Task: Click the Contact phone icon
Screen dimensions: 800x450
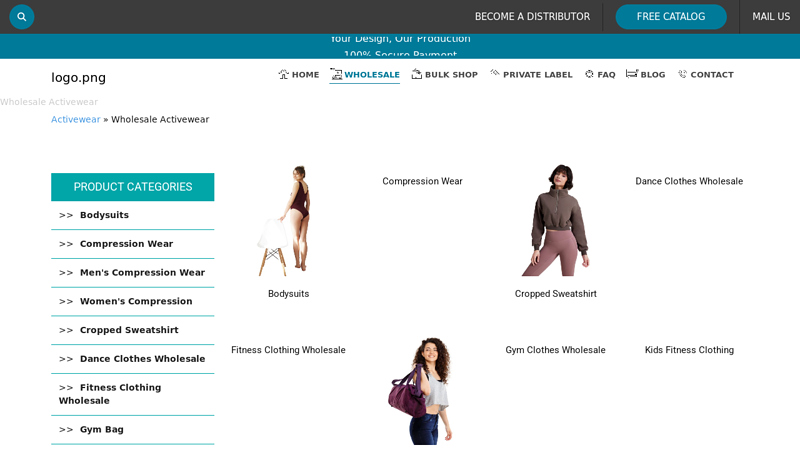Action: pos(682,74)
